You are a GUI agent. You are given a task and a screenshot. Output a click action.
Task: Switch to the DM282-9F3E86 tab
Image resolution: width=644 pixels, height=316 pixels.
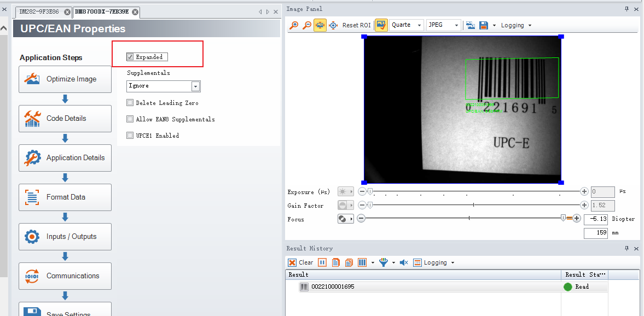point(40,12)
